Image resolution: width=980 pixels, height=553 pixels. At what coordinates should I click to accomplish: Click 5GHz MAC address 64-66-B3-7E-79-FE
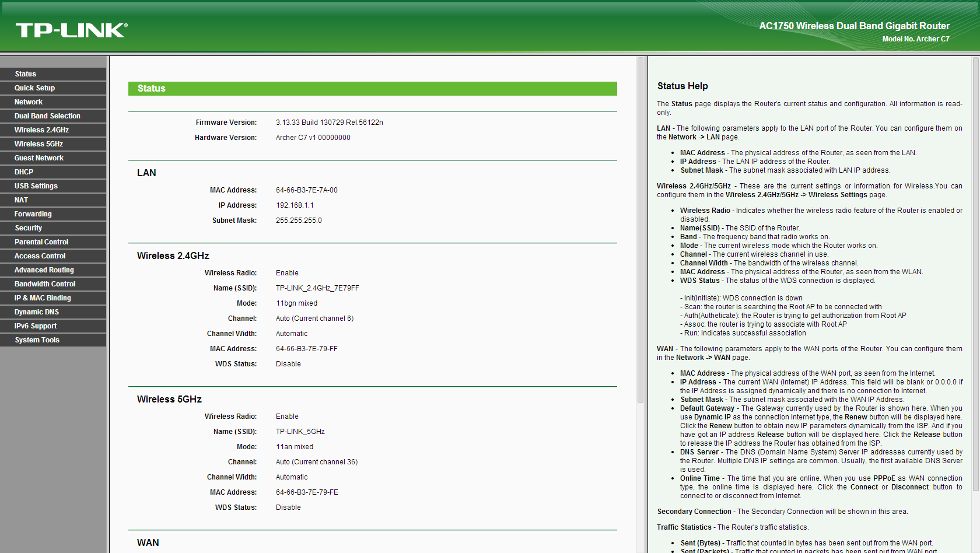[x=307, y=492]
